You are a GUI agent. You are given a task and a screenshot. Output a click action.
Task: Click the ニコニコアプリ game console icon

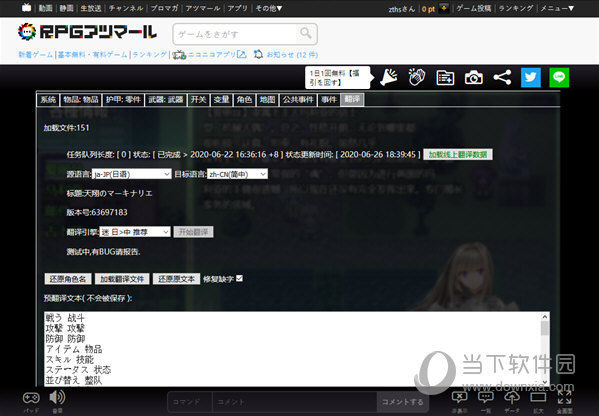click(x=179, y=55)
